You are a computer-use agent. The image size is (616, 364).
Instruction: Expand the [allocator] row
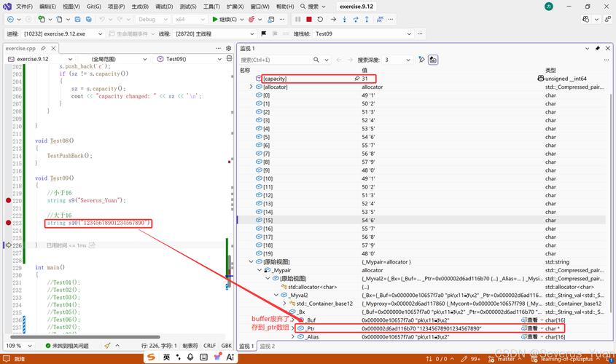pos(251,87)
